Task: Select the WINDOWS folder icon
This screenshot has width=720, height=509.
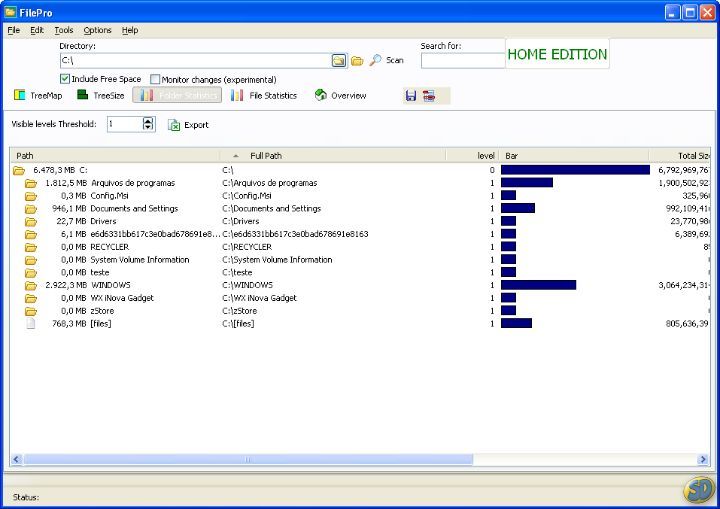Action: click(x=31, y=285)
